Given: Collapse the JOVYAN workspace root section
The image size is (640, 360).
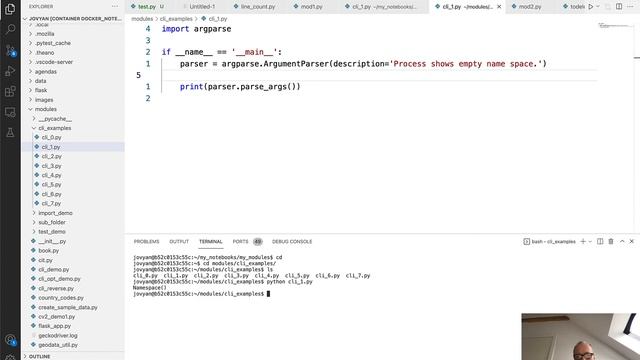Looking at the screenshot, I should [x=73, y=19].
